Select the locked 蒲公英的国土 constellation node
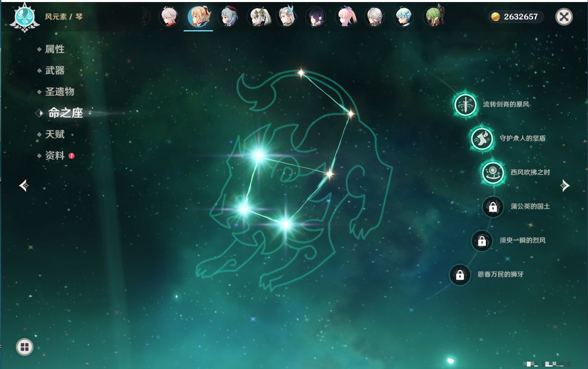 click(493, 207)
